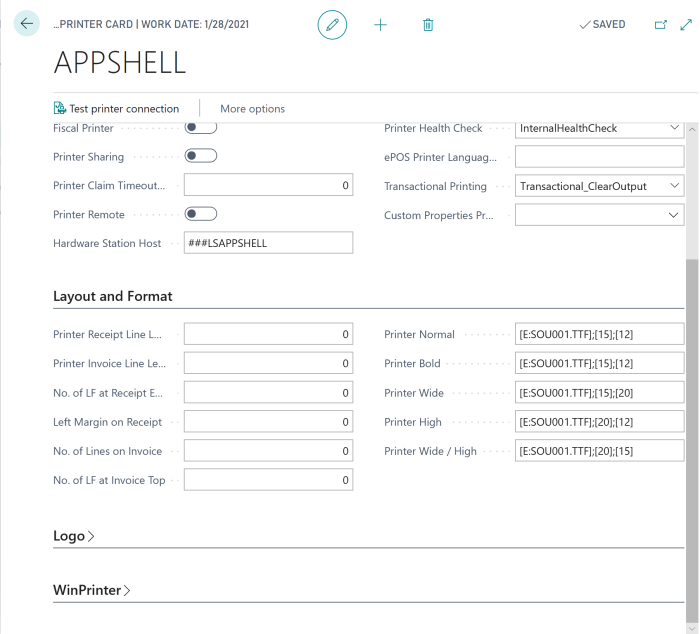Screen dimensions: 700x634
Task: Click the Layout and Format heading
Action: click(x=113, y=296)
